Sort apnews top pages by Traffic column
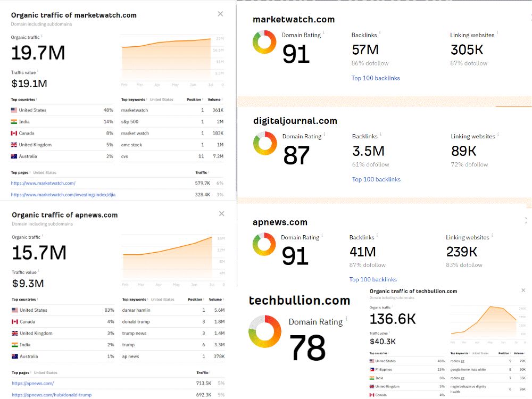 pyautogui.click(x=203, y=372)
